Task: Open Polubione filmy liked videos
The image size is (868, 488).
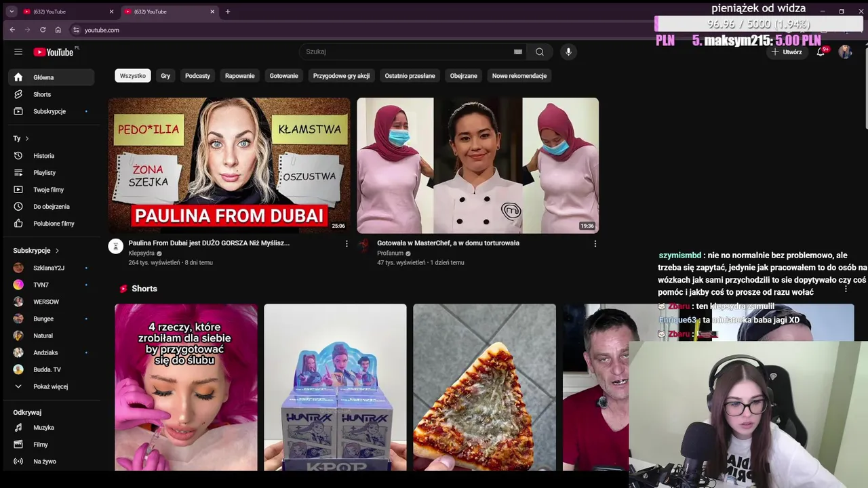Action: click(52, 224)
